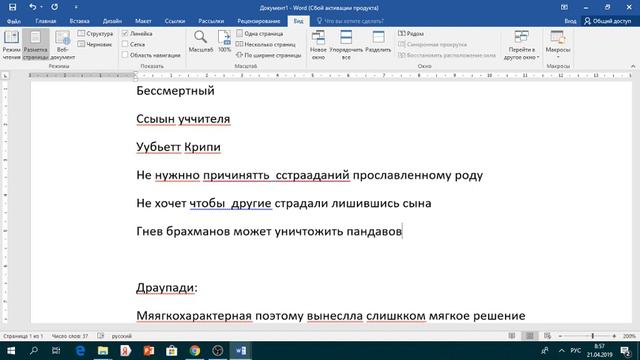Click the 'Что вы хотите сделать?' search box
Screen dimensions: 640x360
click(350, 21)
